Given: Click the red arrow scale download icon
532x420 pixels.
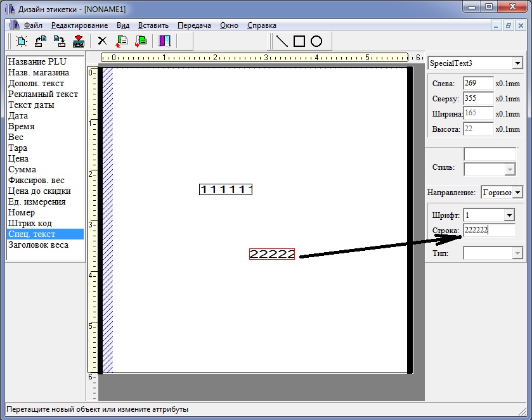Looking at the screenshot, I should coord(79,41).
